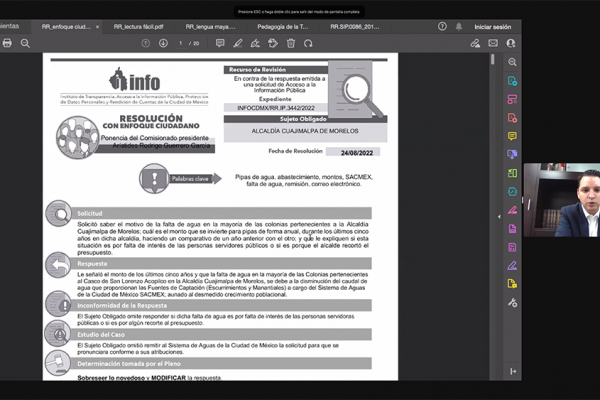Click the share link icon in the toolbar

(475, 43)
